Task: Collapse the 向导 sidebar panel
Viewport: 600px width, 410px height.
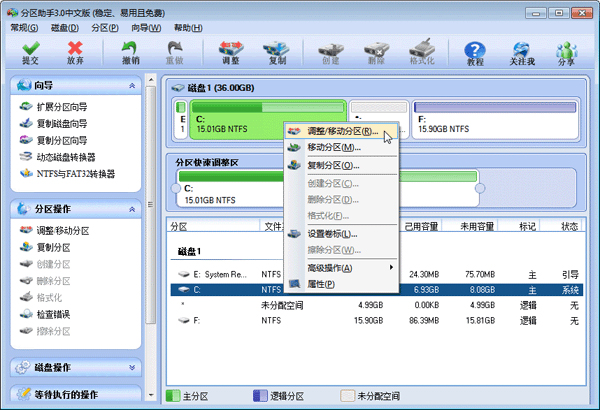Action: tap(130, 87)
